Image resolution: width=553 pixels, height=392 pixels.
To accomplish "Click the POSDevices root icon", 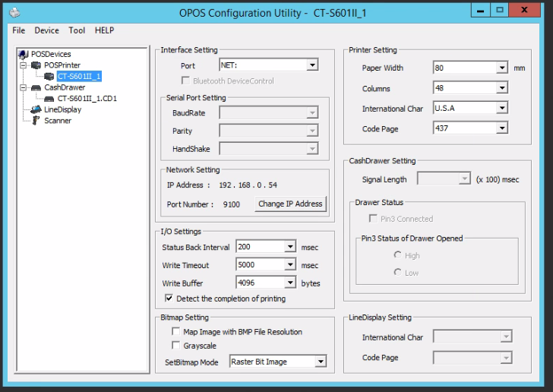I will point(24,54).
